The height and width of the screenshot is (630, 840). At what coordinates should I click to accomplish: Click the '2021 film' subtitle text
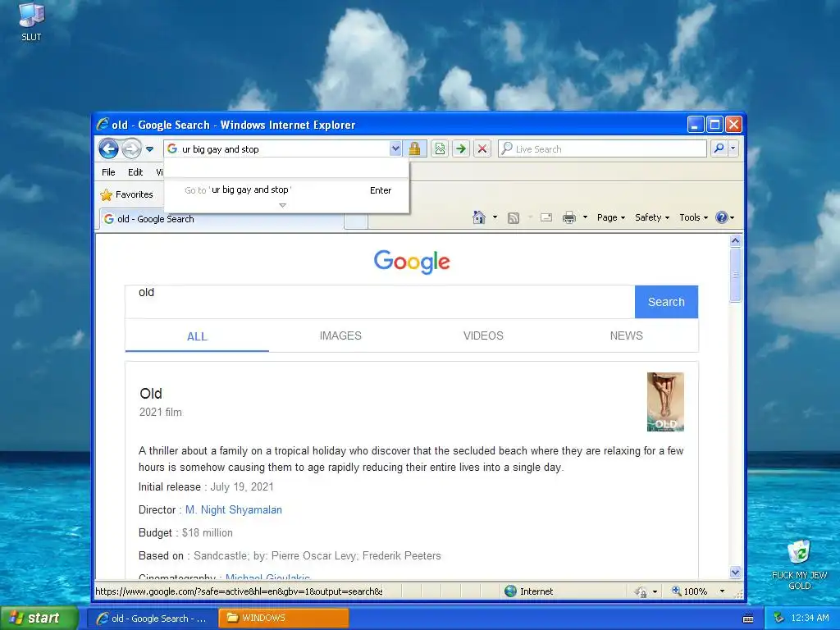(x=160, y=413)
